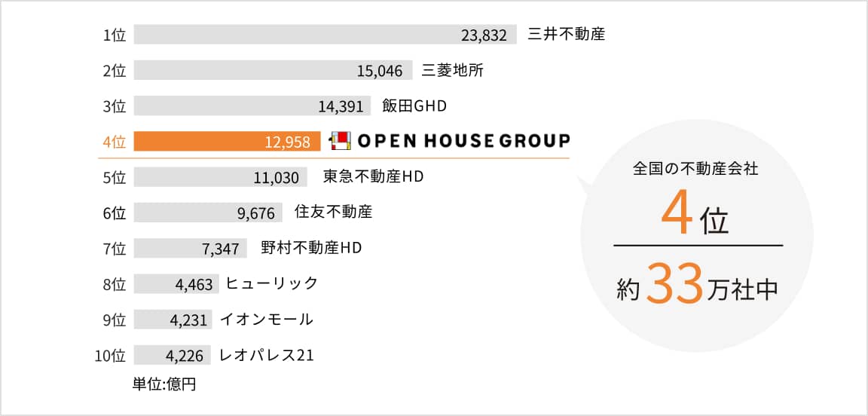Select the 住友不動産 label

click(333, 213)
